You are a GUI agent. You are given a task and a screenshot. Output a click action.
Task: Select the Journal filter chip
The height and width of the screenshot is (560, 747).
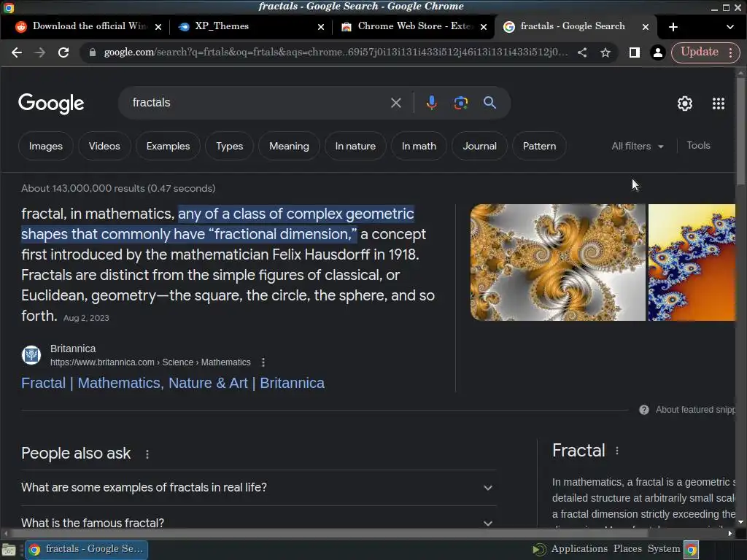tap(480, 146)
